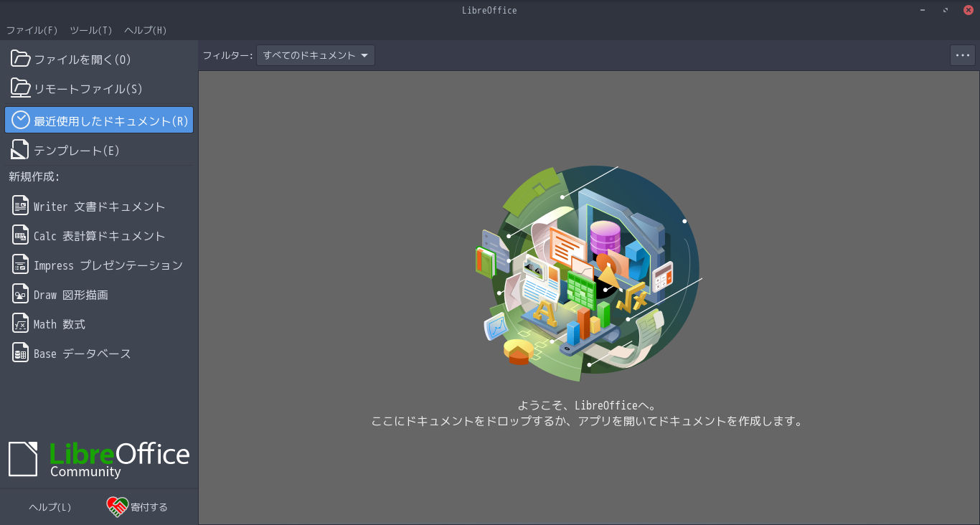Click the LibreOffice Community logo
Viewport: 980px width, 525px height.
click(x=99, y=459)
